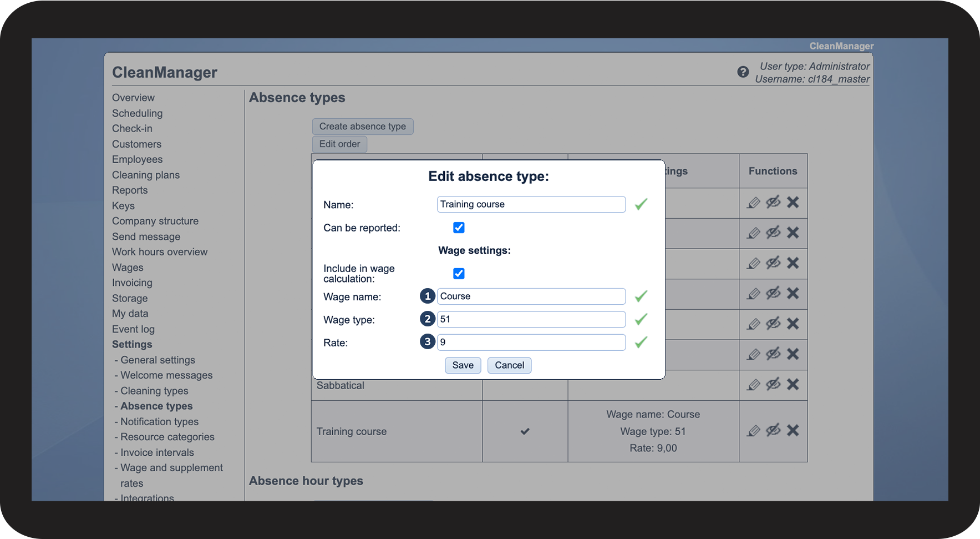Click the pencil edit icon for Training course
Viewport: 980px width, 539px height.
(x=753, y=431)
